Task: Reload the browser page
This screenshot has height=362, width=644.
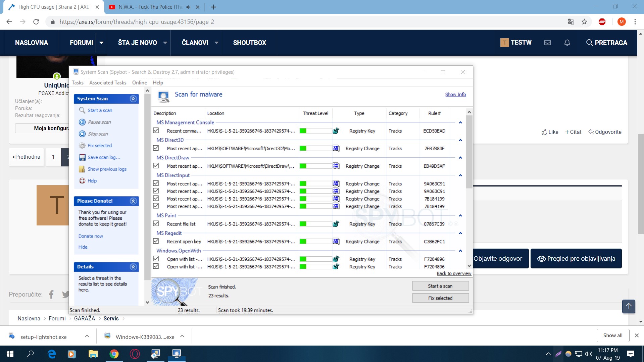Action: click(36, 22)
